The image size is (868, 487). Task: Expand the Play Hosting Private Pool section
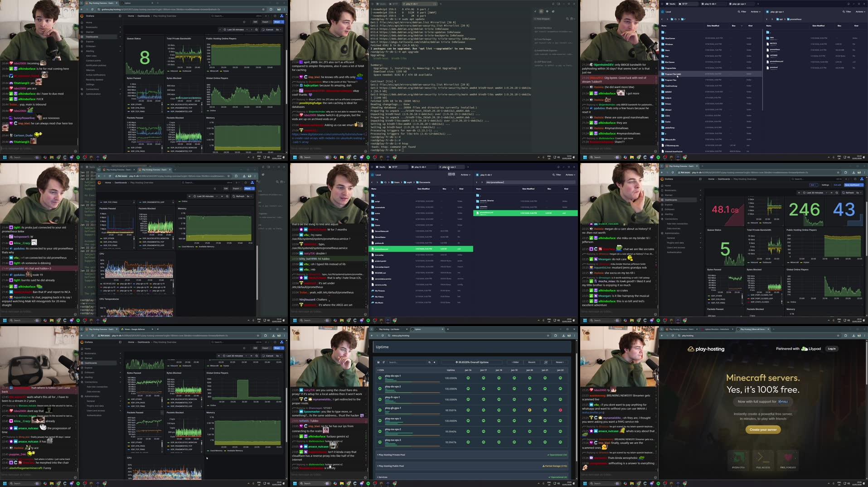pos(392,455)
